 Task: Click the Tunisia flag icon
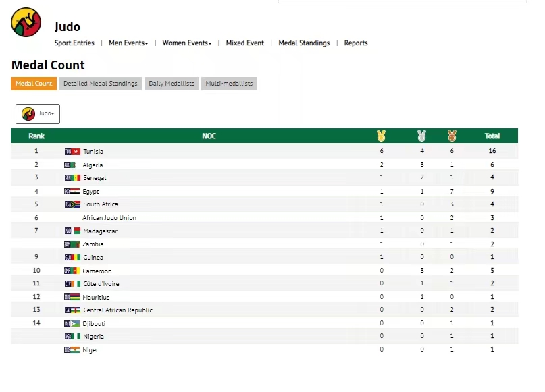point(72,152)
